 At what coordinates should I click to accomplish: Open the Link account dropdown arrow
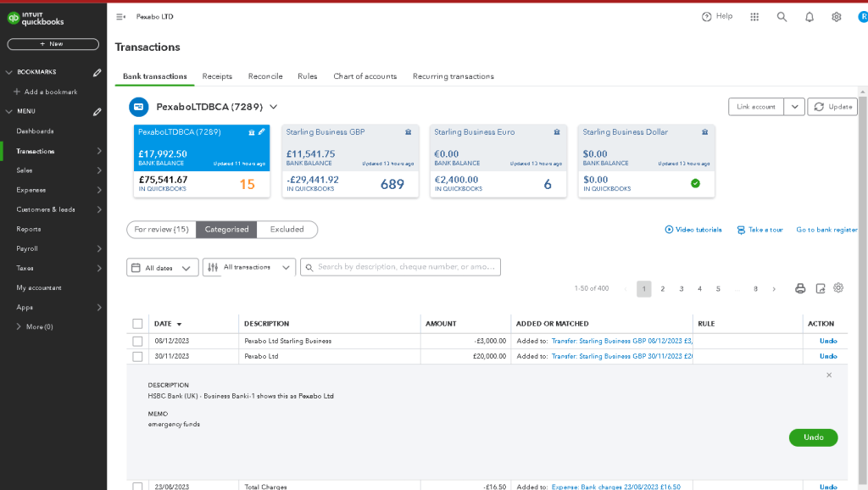(x=794, y=107)
